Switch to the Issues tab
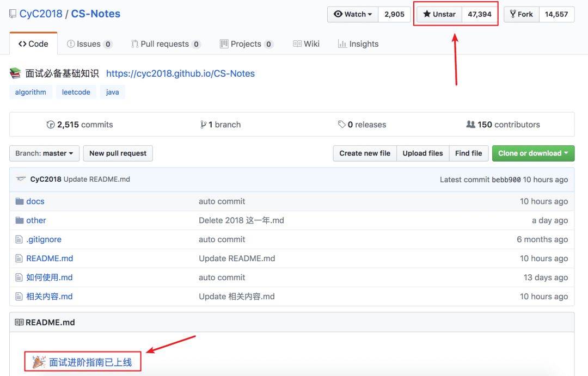Viewport: 588px width, 376px height. (89, 44)
